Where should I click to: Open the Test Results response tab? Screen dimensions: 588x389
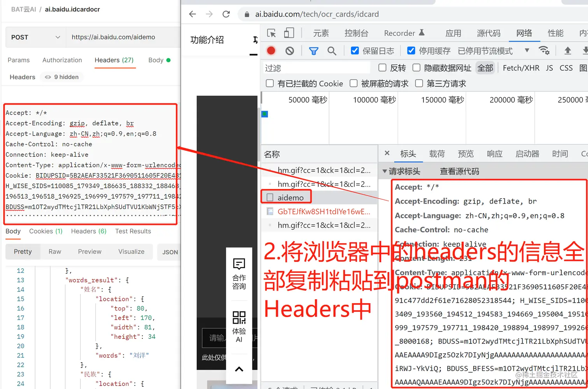pyautogui.click(x=133, y=231)
